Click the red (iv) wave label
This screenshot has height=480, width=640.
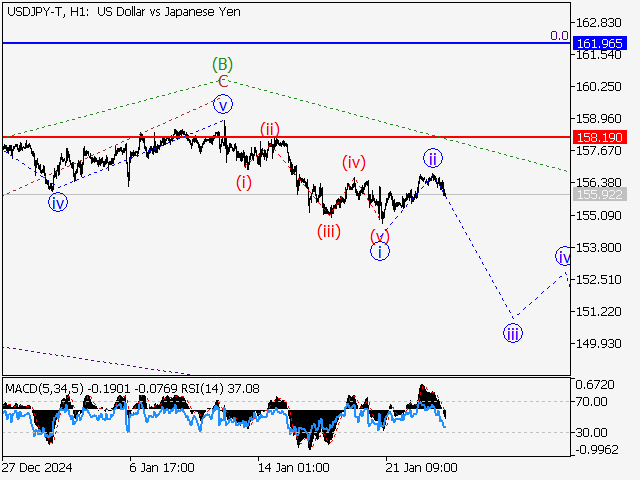(353, 162)
